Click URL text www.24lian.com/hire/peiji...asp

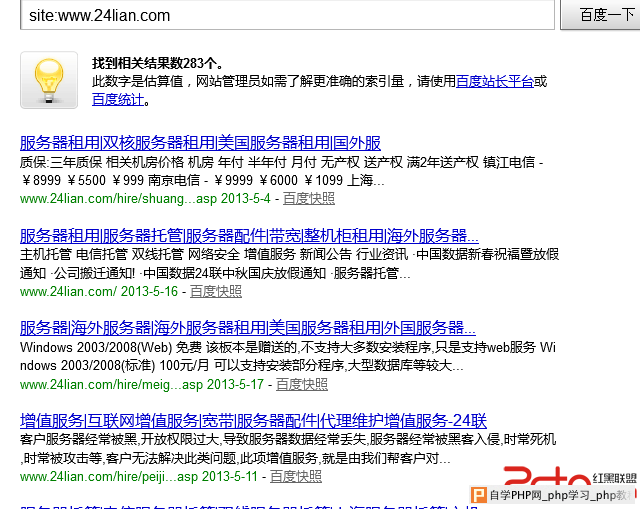coord(109,477)
